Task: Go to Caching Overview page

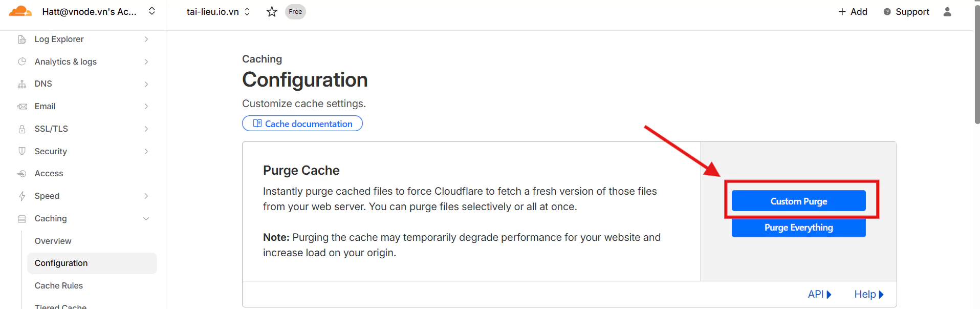Action: [53, 241]
